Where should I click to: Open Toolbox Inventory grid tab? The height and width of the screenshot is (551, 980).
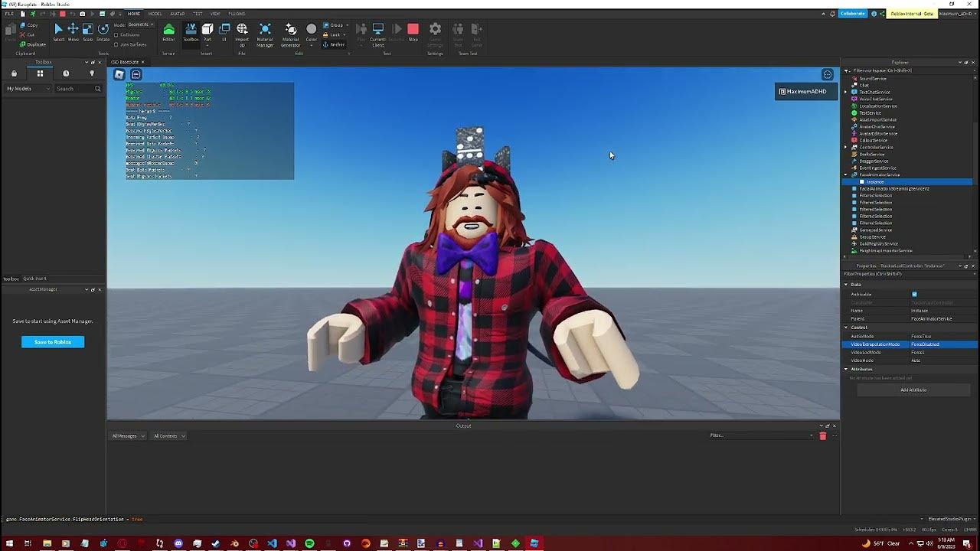[x=40, y=73]
